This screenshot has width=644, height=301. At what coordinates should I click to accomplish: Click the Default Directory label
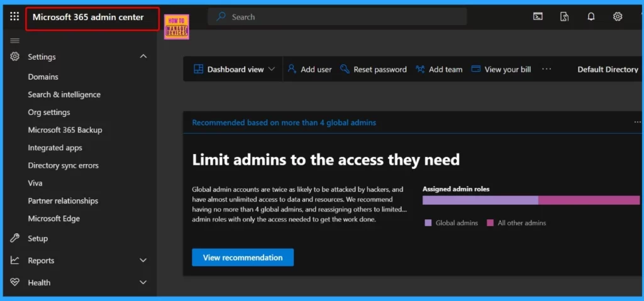point(608,69)
